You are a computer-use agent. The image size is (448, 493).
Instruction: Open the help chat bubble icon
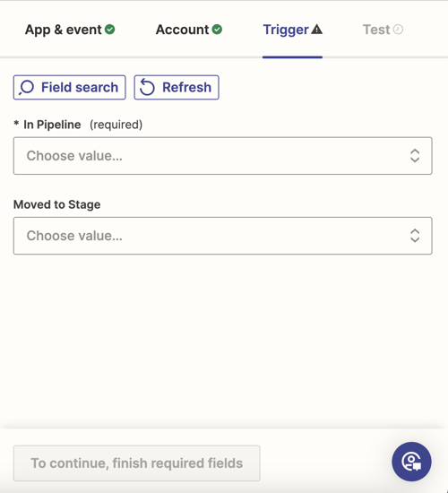[x=411, y=462]
